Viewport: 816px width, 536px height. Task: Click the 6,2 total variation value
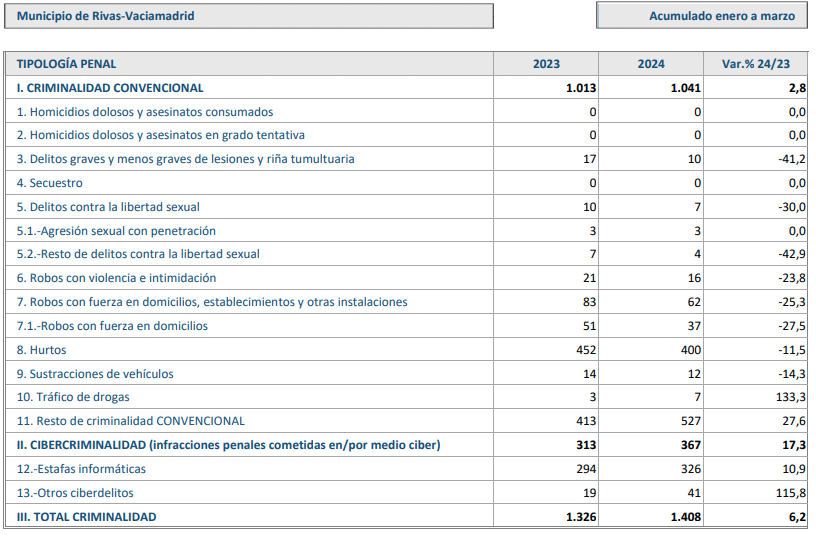point(797,517)
